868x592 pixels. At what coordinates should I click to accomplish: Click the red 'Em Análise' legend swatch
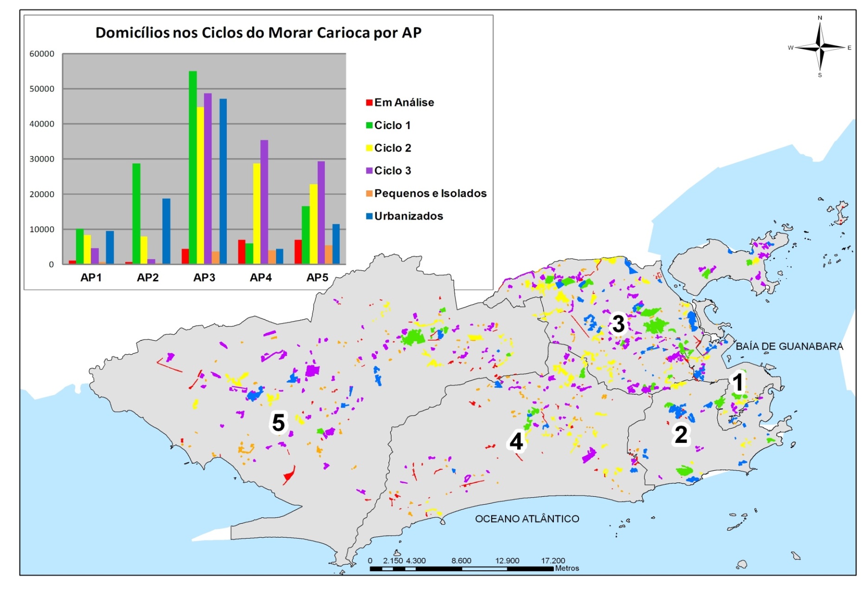point(369,103)
